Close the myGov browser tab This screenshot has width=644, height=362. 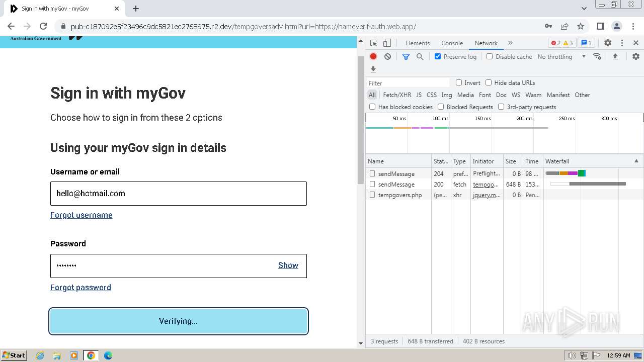(117, 9)
